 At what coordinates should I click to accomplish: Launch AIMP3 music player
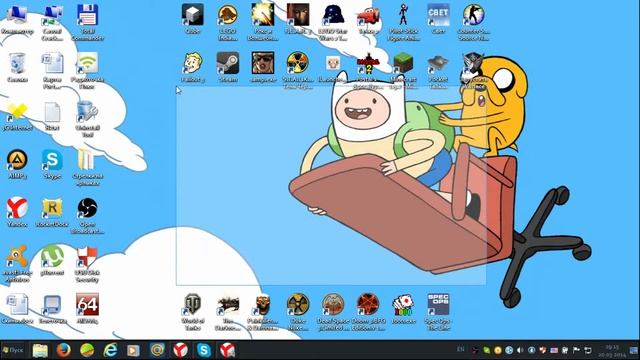click(x=17, y=164)
